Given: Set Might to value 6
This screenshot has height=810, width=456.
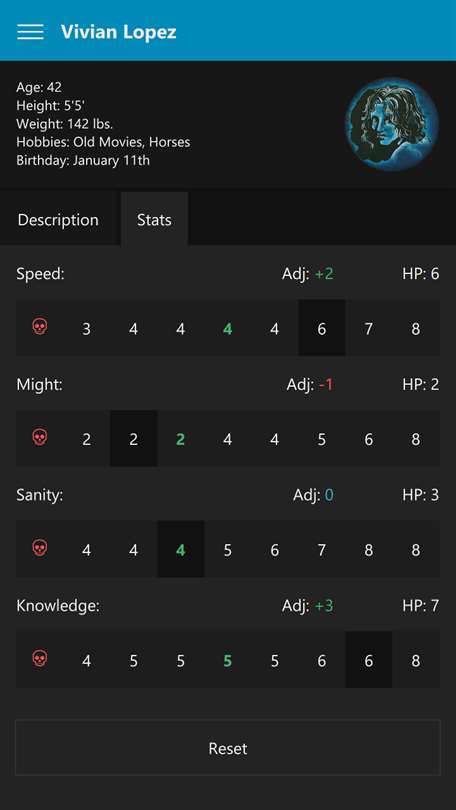Looking at the screenshot, I should point(369,439).
